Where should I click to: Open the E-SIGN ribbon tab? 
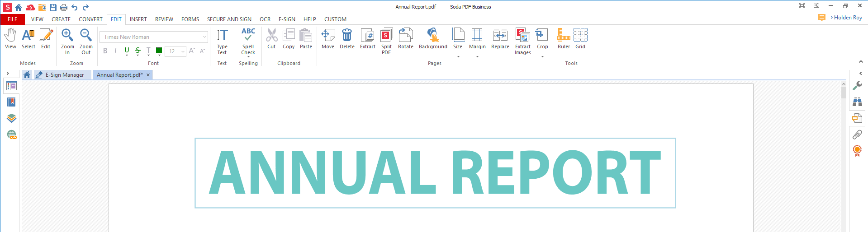pos(287,19)
